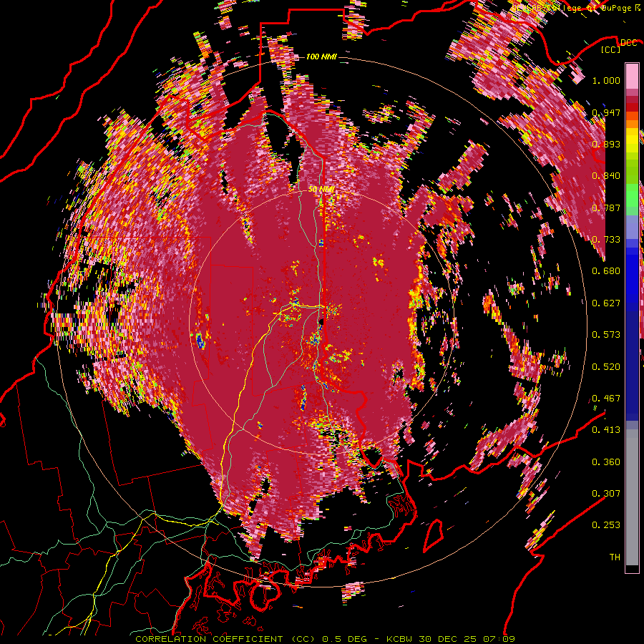
Task: Select the 0.947 scale value
Action: 606,112
